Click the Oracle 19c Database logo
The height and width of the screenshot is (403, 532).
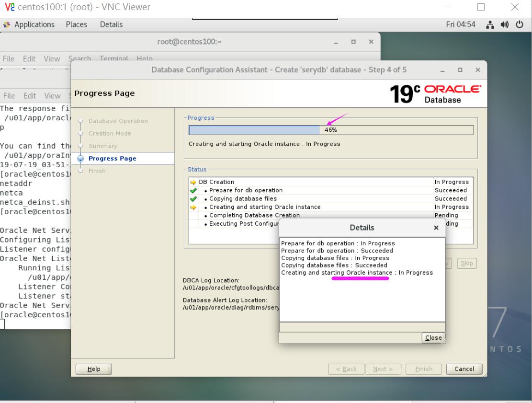435,94
